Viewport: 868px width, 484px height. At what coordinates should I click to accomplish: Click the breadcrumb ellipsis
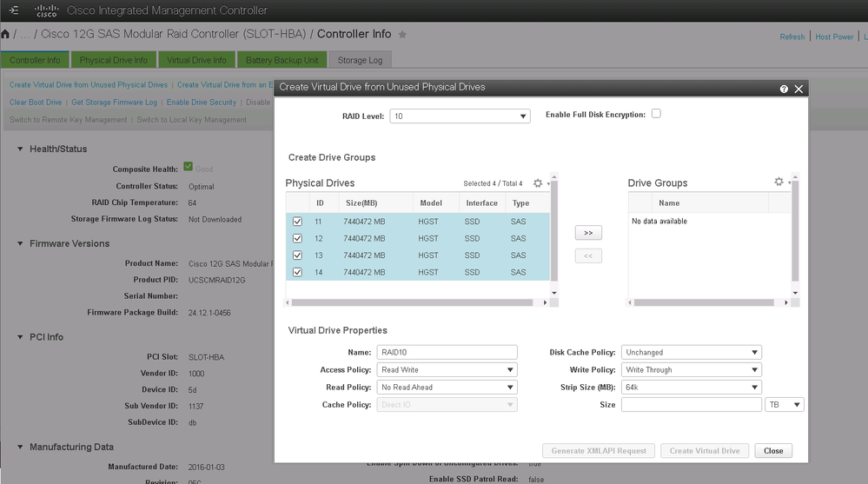coord(24,35)
